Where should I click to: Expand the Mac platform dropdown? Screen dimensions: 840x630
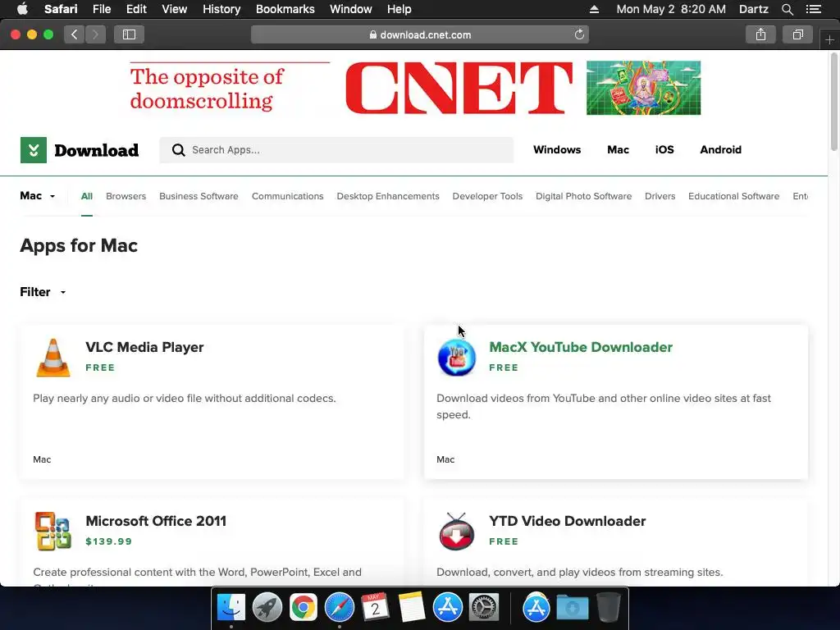tap(38, 196)
